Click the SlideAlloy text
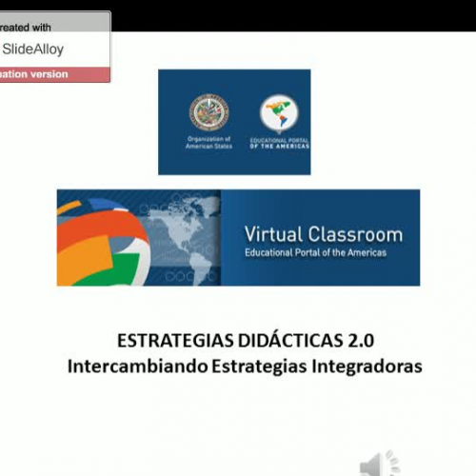This screenshot has height=476, width=476. (x=33, y=50)
